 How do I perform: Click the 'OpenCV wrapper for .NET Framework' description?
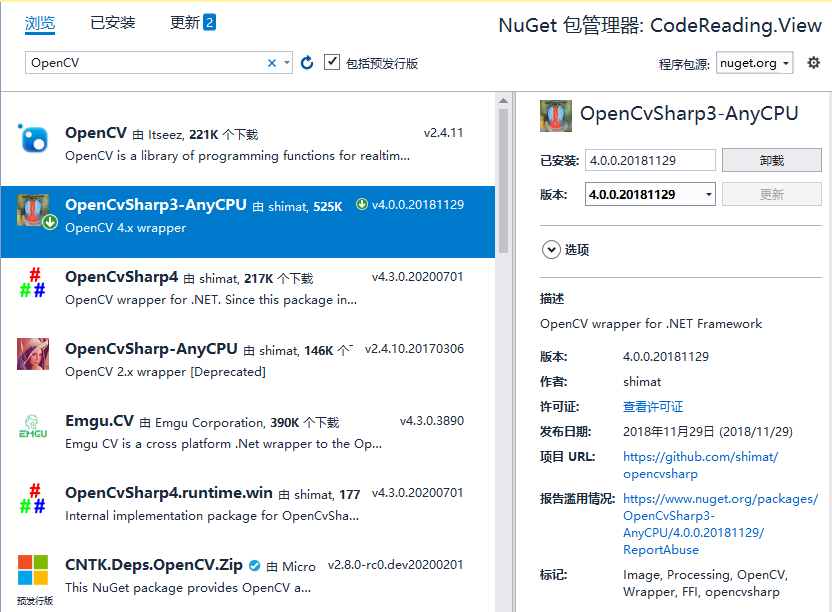(651, 324)
